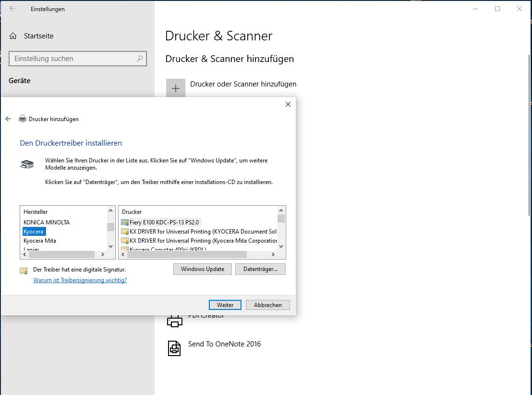
Task: Click the printer icon beside Drucker hinzufügen title
Action: click(23, 119)
